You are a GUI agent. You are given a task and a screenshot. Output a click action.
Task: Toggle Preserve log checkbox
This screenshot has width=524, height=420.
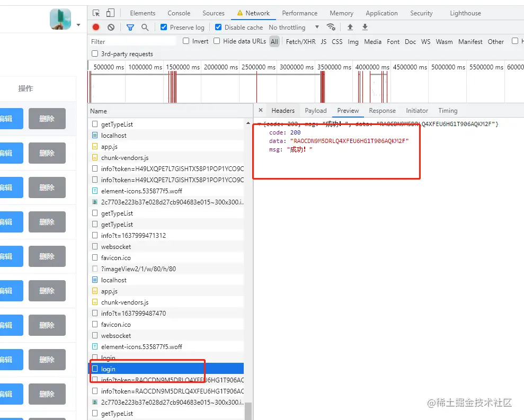point(163,27)
